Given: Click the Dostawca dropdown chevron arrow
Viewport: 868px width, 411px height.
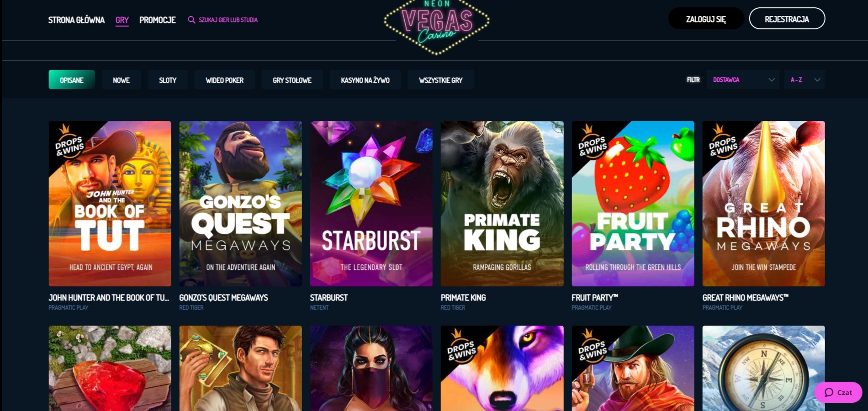Looking at the screenshot, I should pos(772,80).
